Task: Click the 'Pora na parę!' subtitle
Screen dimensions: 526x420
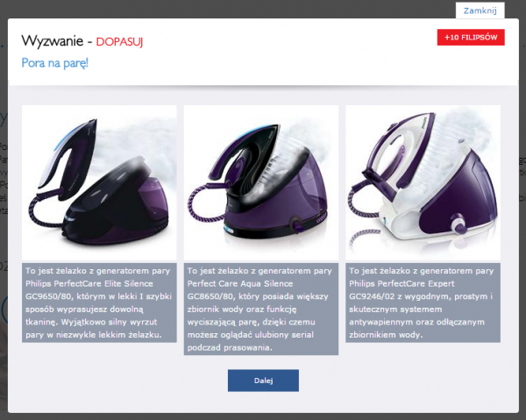Action: coord(54,63)
